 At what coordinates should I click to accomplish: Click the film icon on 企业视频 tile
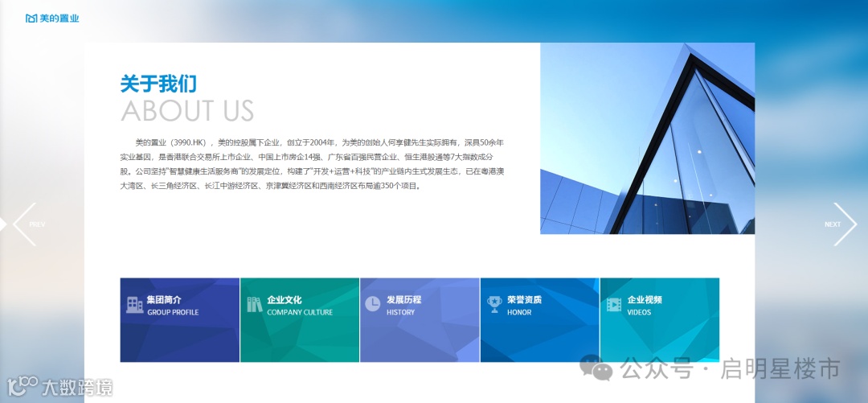point(614,304)
